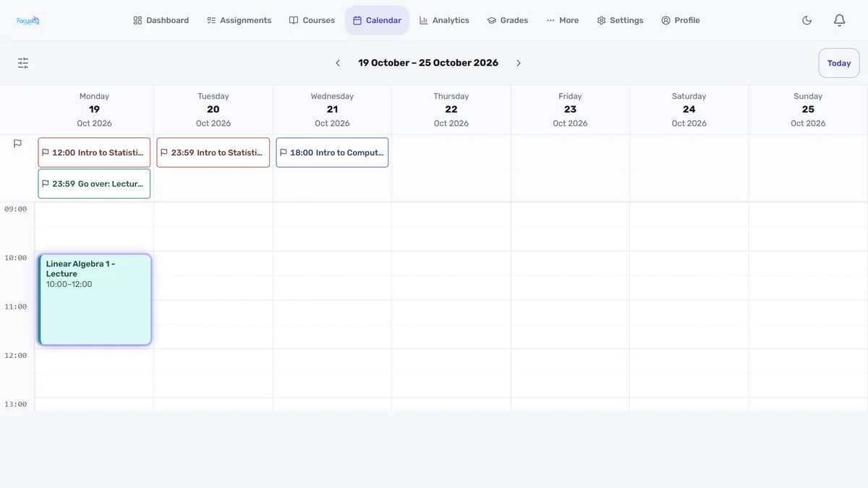
Task: Go to the next week with right chevron
Action: [x=519, y=63]
